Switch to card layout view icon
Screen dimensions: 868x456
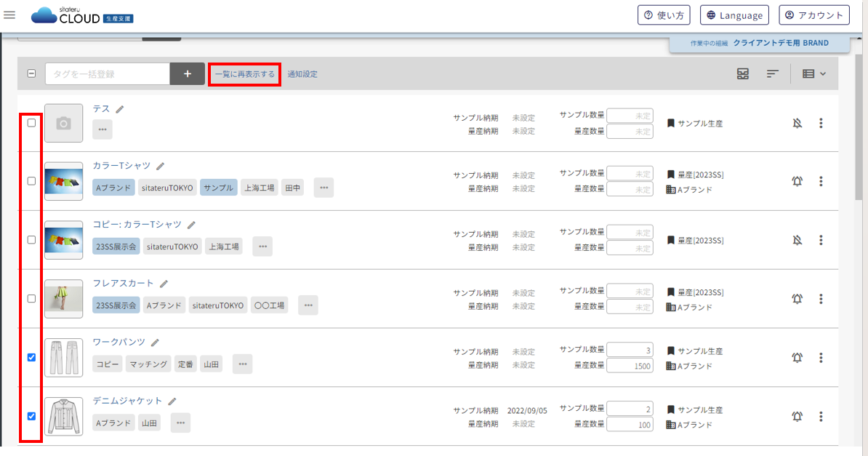click(743, 73)
